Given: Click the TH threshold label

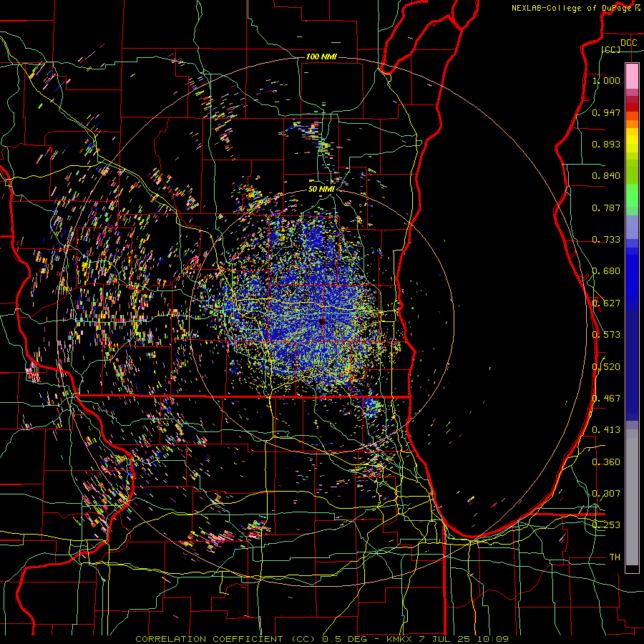Looking at the screenshot, I should click(x=615, y=557).
